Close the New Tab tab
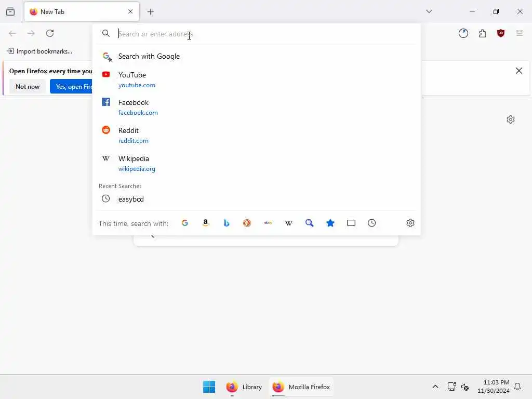 click(x=130, y=11)
